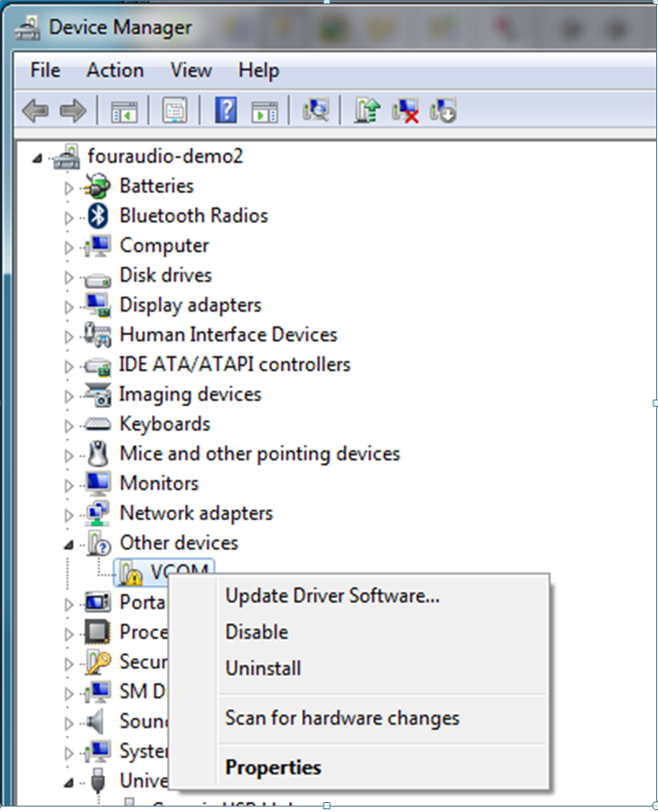Choose Properties in the context menu
Viewport: 658px width, 812px height.
tap(273, 767)
